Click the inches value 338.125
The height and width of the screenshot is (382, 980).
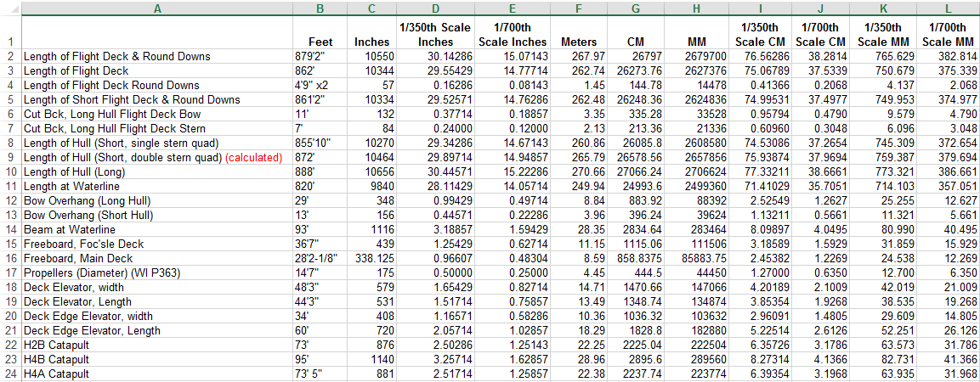point(373,258)
